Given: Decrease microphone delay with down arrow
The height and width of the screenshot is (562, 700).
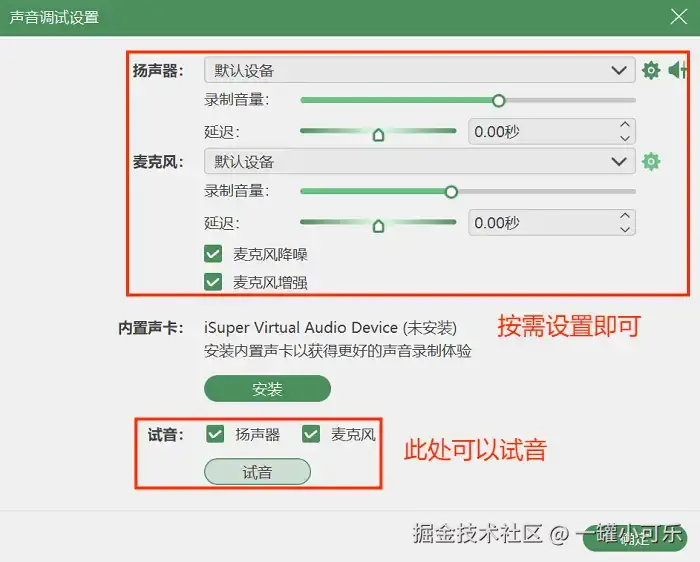Looking at the screenshot, I should coord(625,229).
